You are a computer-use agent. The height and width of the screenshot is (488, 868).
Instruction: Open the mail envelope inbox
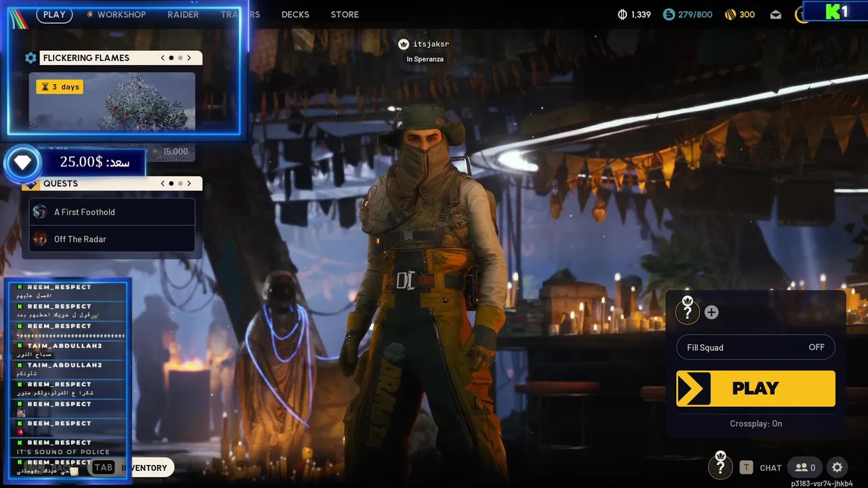coord(776,14)
